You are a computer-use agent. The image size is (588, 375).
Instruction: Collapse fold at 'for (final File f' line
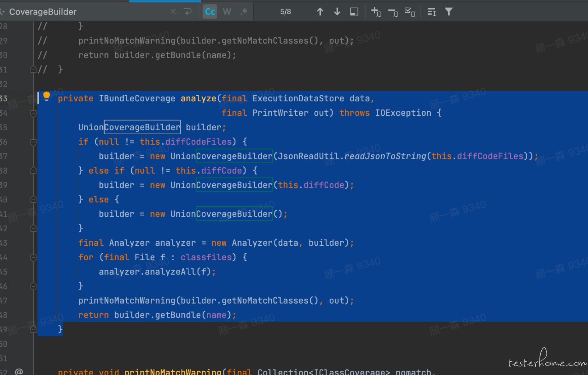tap(33, 258)
